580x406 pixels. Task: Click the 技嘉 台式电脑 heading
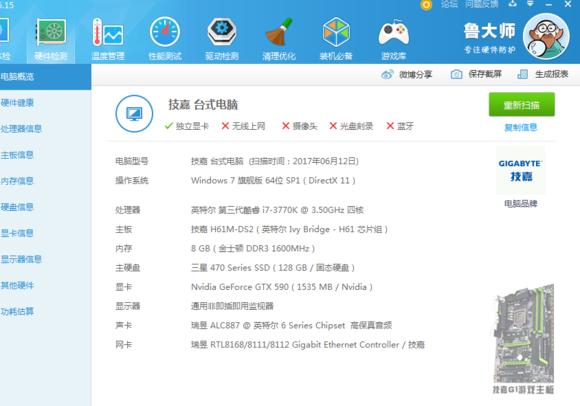click(203, 105)
